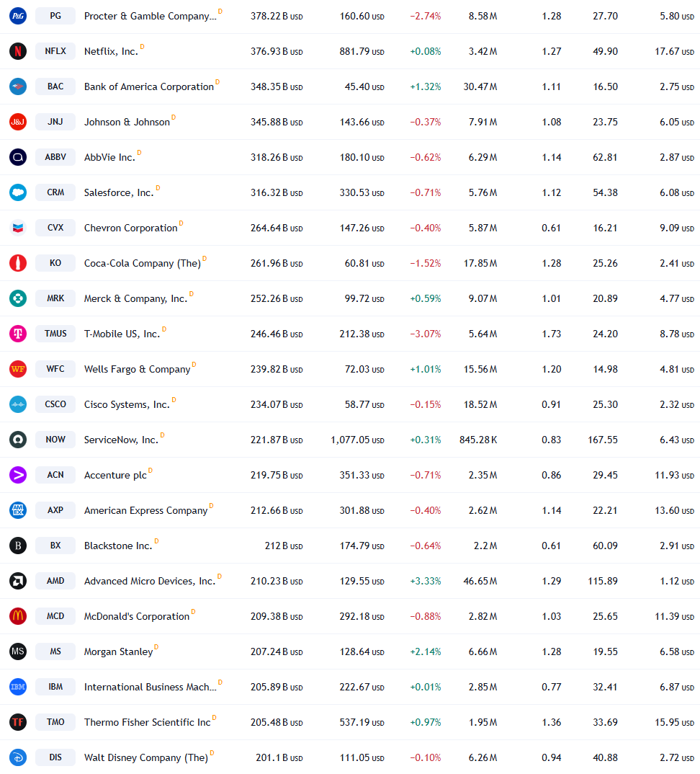Click the 167.55 P/E value
The image size is (700, 774).
click(x=603, y=440)
